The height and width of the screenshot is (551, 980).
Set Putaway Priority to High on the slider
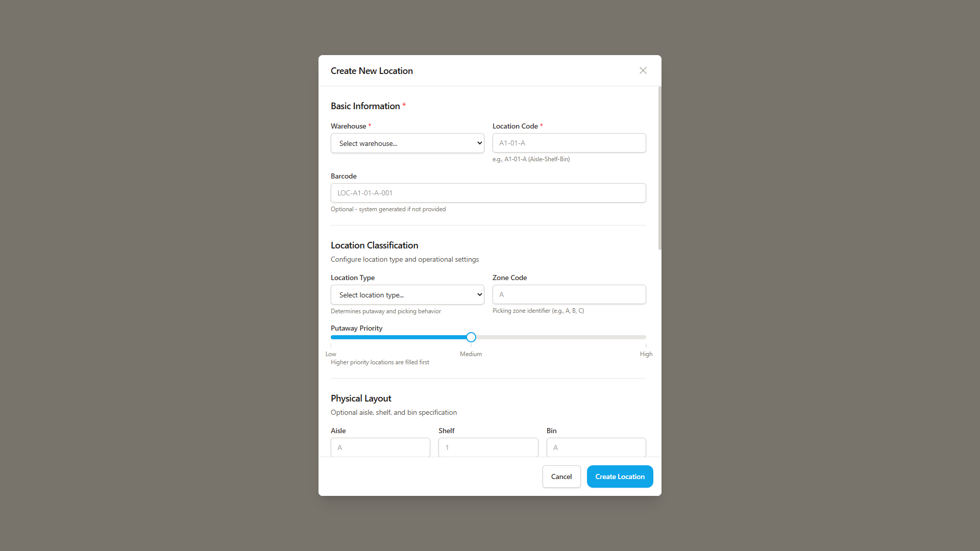point(645,337)
